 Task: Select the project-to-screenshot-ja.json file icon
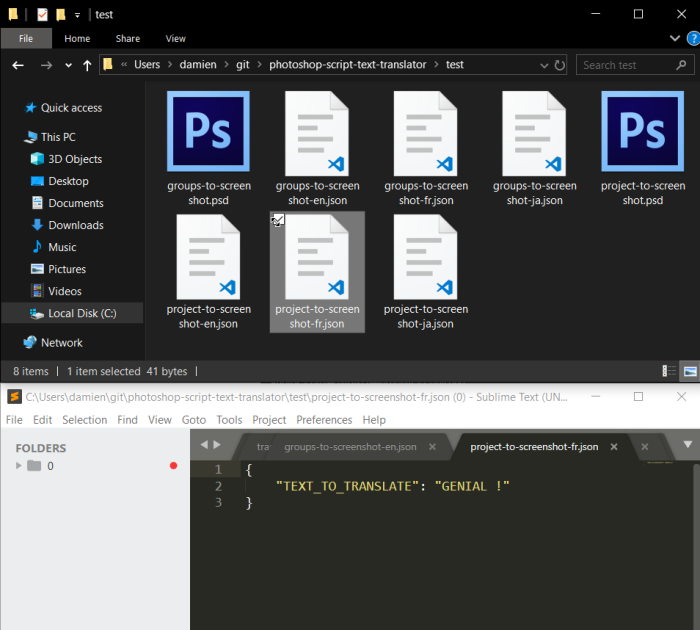tap(425, 257)
